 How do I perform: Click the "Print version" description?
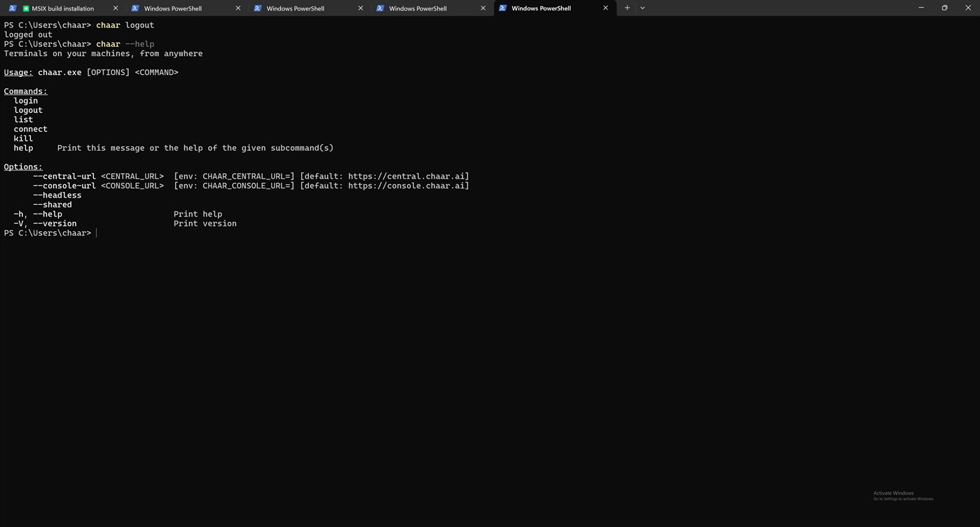coord(205,224)
